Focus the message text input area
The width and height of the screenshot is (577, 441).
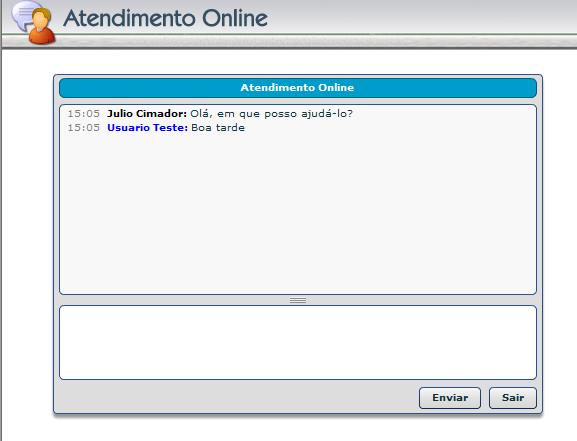(298, 342)
